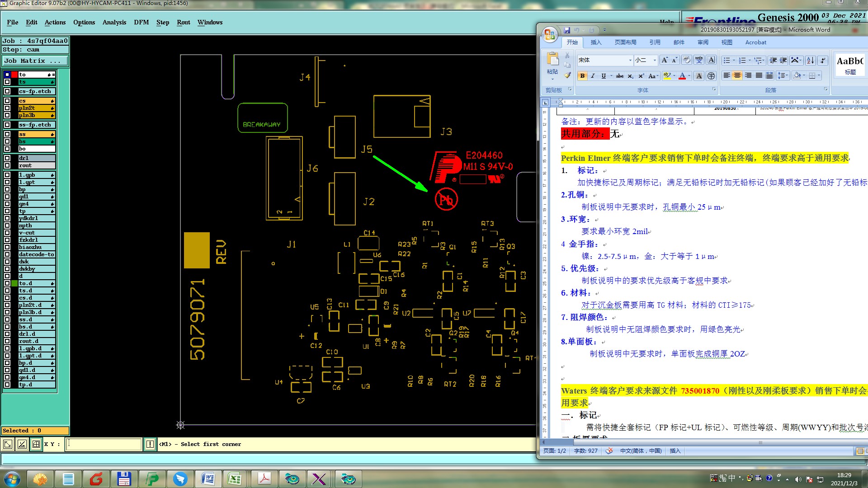Open line spacing dropdown in Word
This screenshot has width=868, height=488.
[783, 75]
